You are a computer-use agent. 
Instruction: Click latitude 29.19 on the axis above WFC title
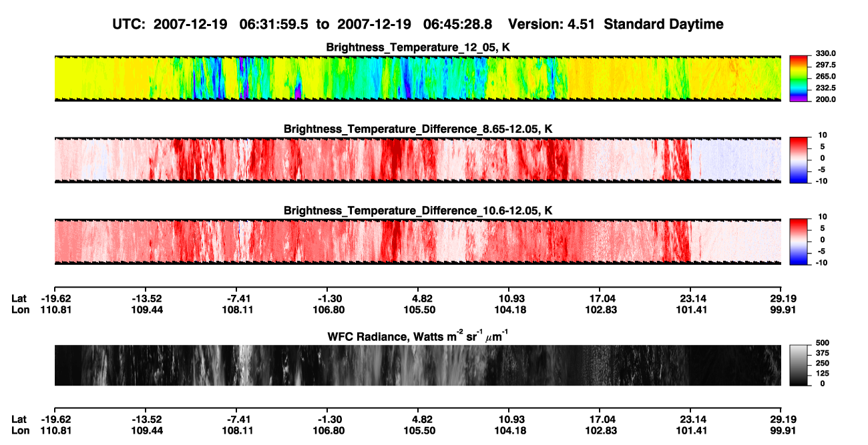pos(783,298)
